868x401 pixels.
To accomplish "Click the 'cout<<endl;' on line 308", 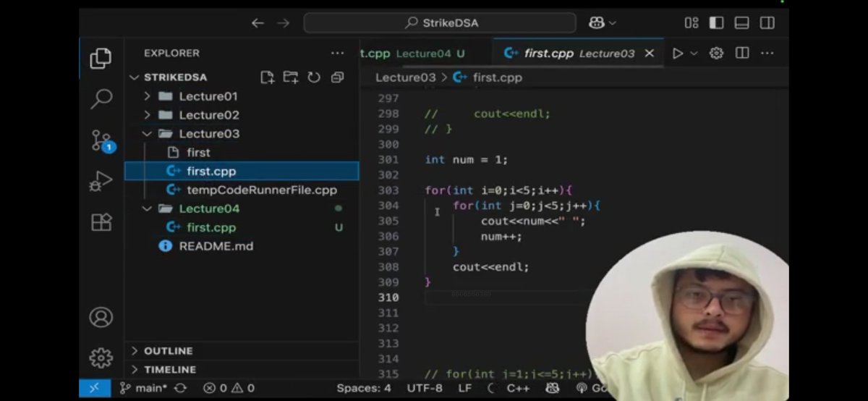I will pyautogui.click(x=491, y=267).
